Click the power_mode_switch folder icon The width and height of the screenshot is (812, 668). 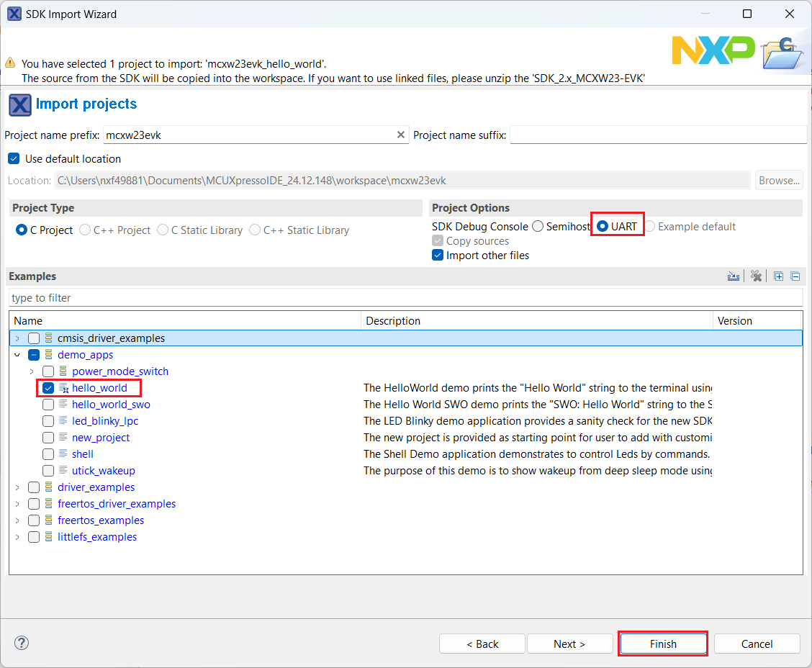pyautogui.click(x=63, y=371)
